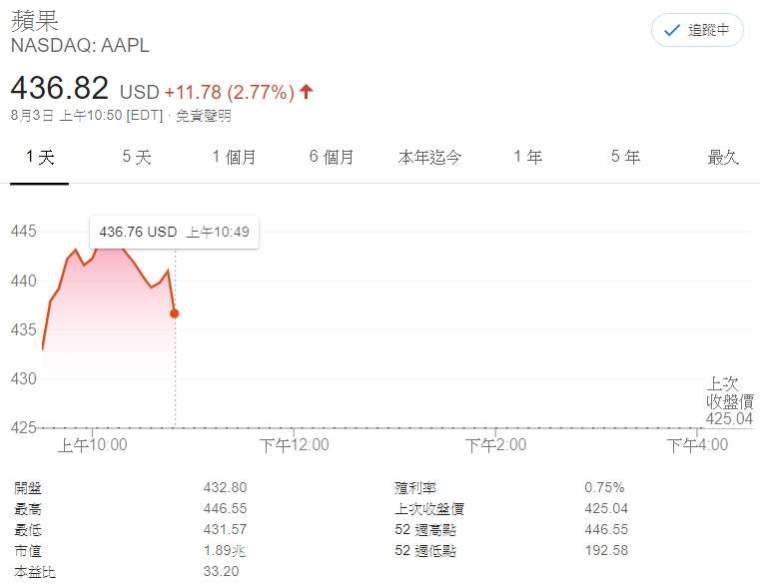
Task: Select the 6 個月 tab
Action: tap(332, 157)
